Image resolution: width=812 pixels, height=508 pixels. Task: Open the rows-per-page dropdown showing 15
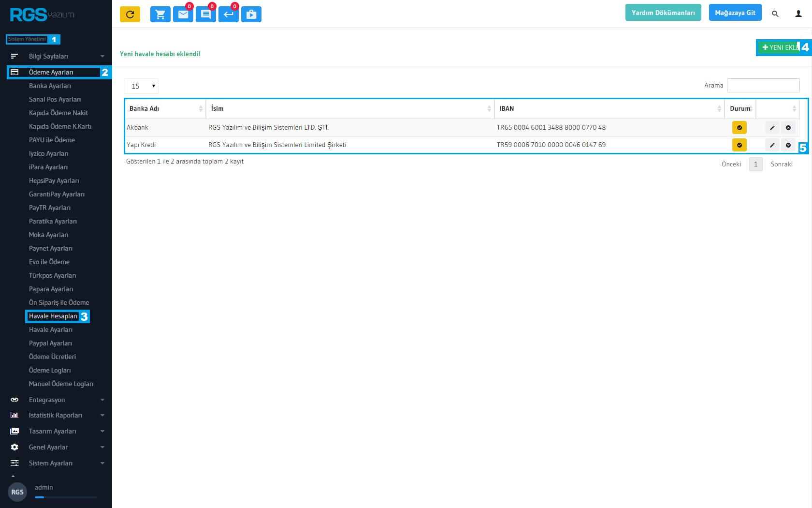pos(141,86)
